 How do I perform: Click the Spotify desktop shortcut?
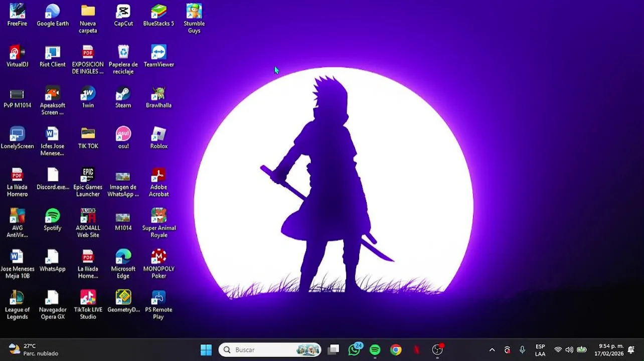click(53, 220)
